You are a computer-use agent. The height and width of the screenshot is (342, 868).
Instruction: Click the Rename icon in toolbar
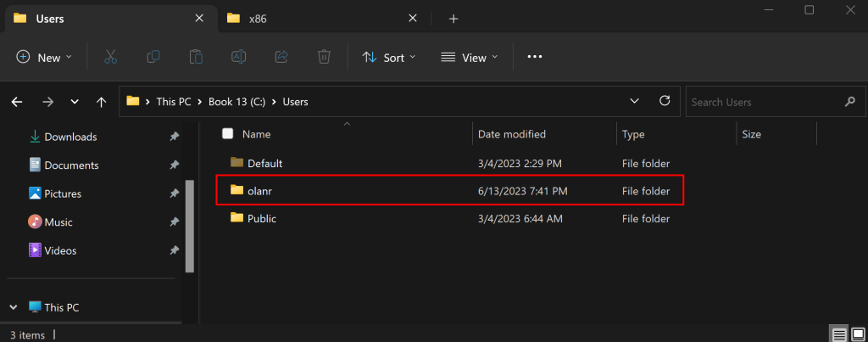click(x=239, y=57)
